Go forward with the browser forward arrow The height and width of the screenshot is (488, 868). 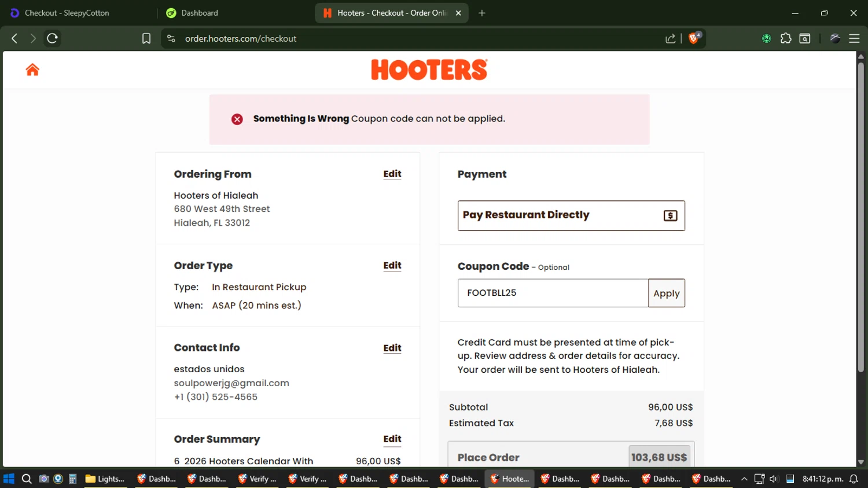33,38
